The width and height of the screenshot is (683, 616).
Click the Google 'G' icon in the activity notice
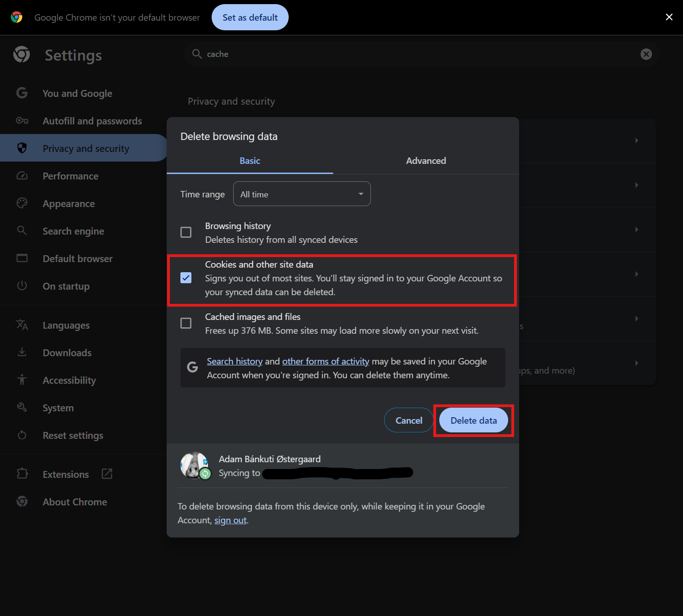[193, 367]
